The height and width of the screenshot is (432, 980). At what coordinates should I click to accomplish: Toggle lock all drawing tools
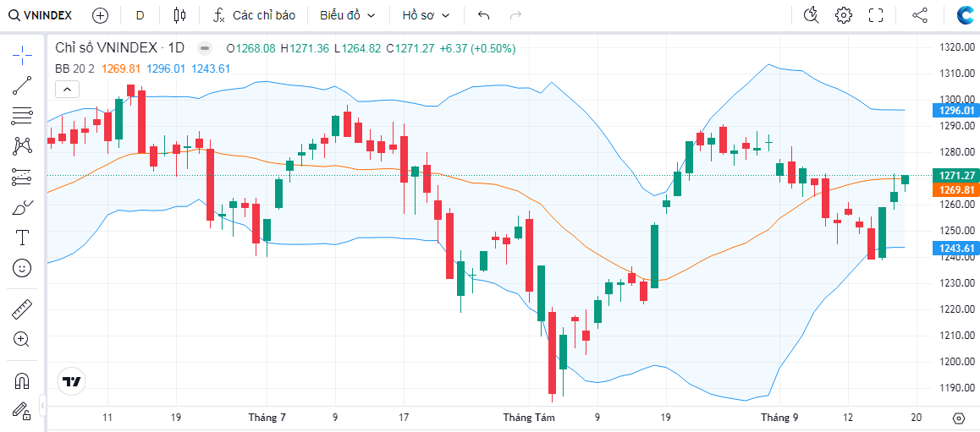(x=23, y=410)
